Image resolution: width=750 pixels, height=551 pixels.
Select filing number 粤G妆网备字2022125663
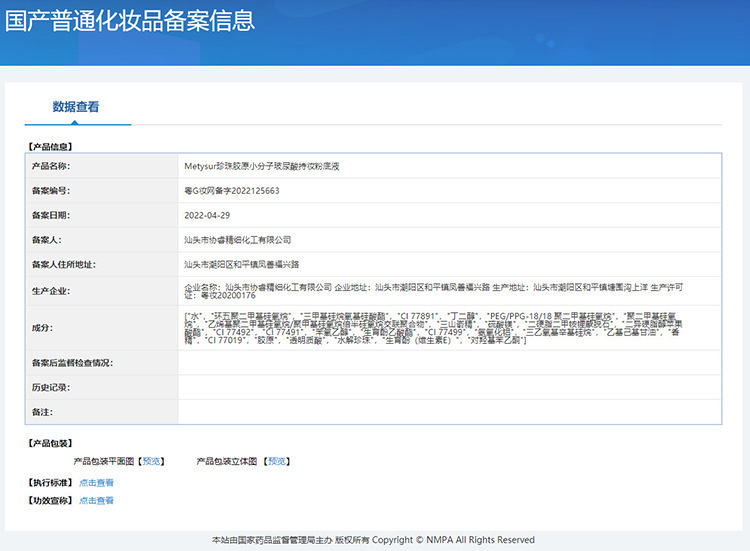(x=232, y=190)
